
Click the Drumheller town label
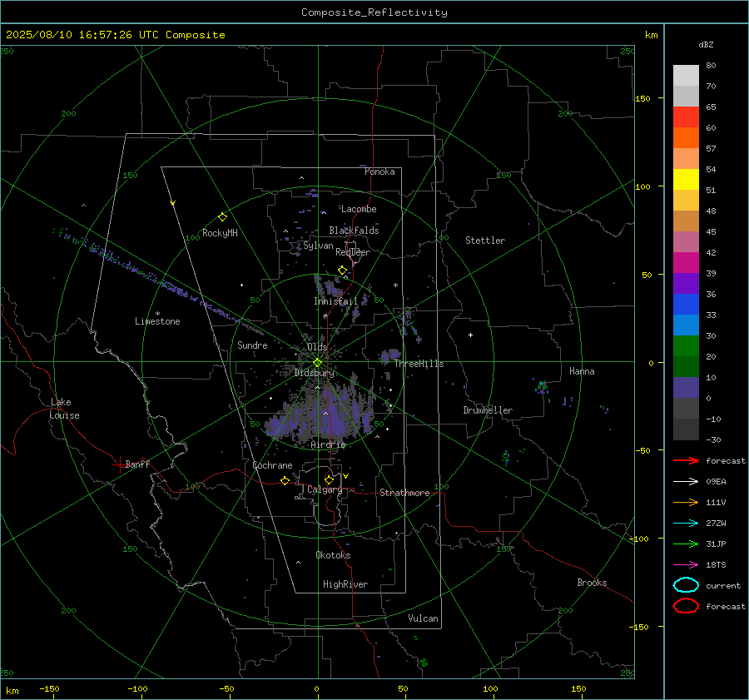[488, 410]
